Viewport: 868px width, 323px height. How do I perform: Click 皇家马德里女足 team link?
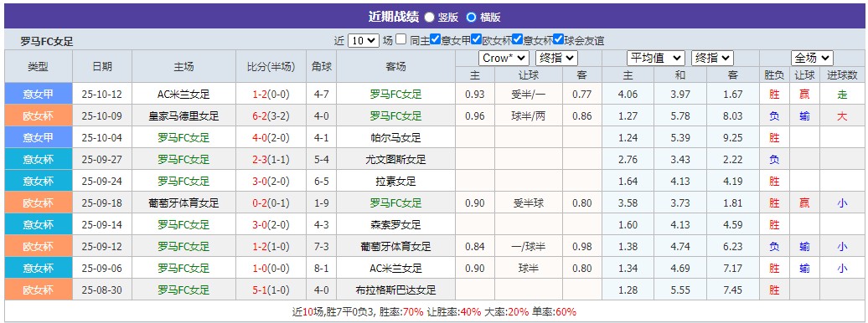tap(183, 116)
